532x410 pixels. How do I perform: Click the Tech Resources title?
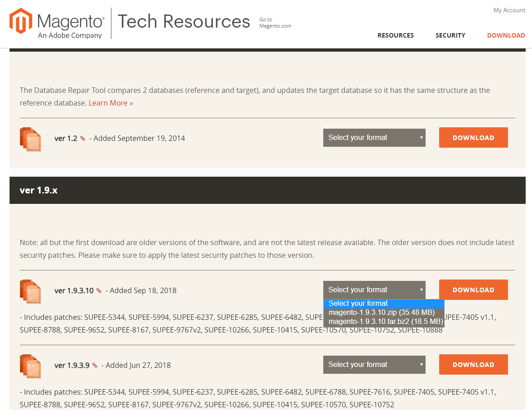[183, 21]
